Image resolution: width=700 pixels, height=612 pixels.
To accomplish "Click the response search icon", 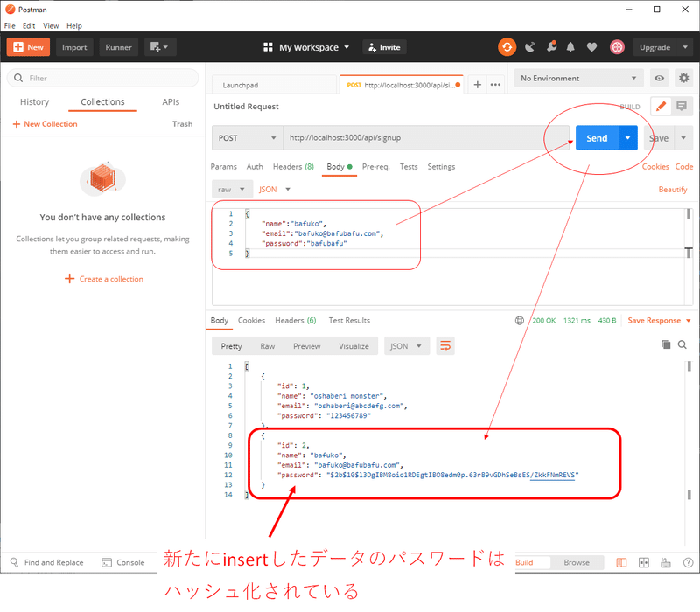I will 682,344.
